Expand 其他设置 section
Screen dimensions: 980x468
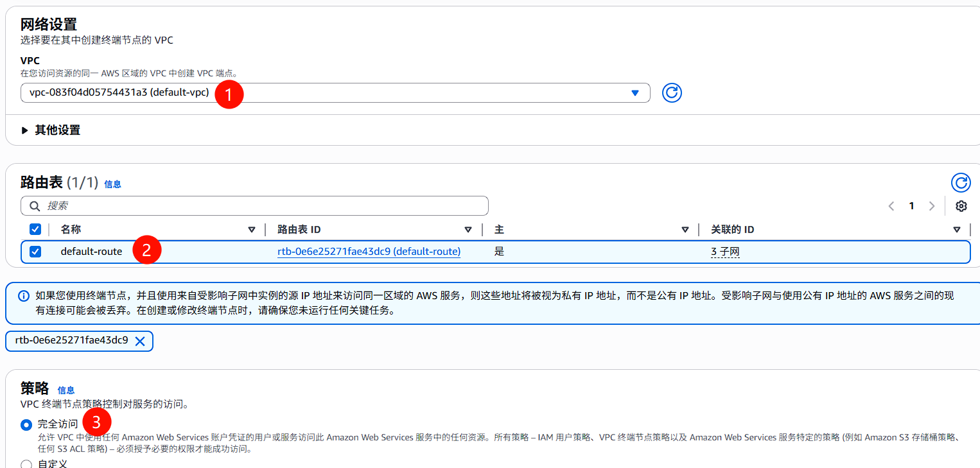pos(51,130)
